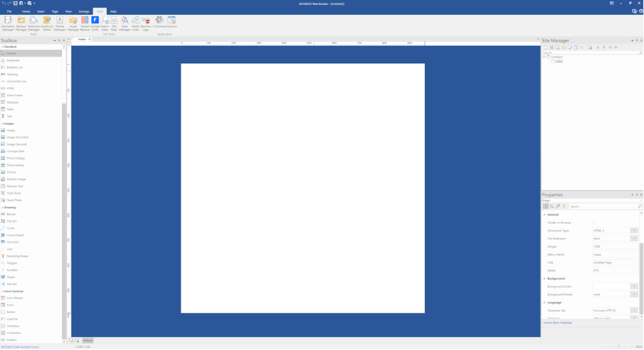Open the Document Type dropdown
The height and width of the screenshot is (350, 644).
click(x=634, y=231)
